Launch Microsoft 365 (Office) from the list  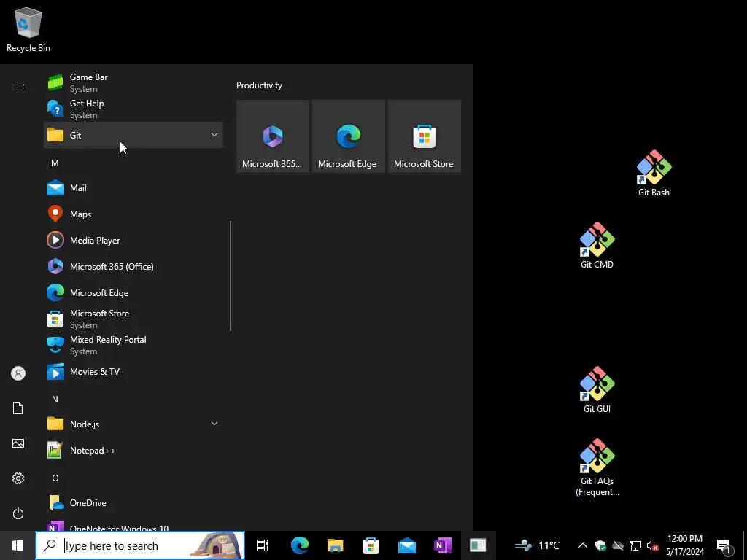point(133,267)
